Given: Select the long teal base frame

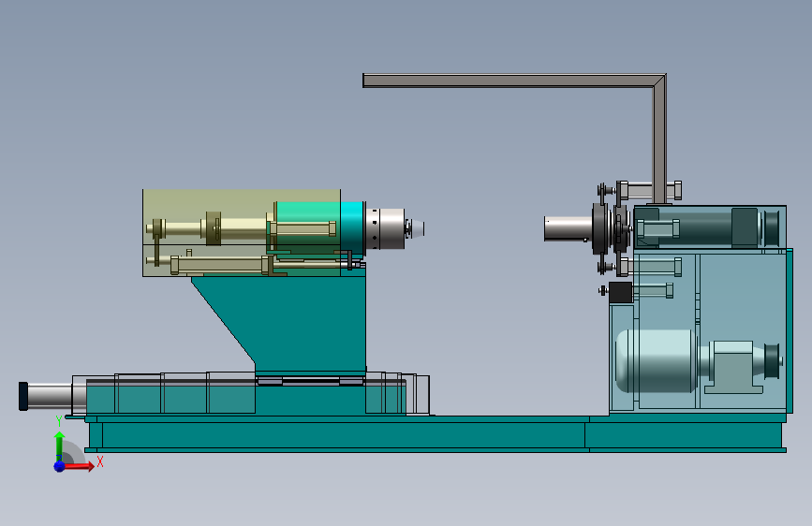Looking at the screenshot, I should pos(435,434).
